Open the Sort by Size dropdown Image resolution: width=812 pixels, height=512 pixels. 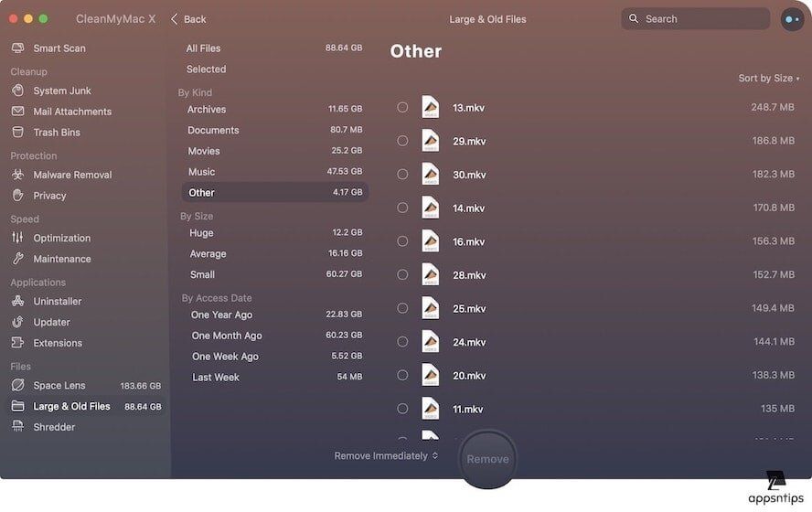768,79
